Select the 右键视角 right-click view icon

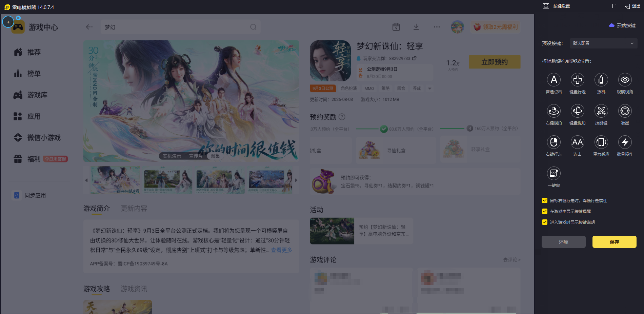[x=554, y=111]
